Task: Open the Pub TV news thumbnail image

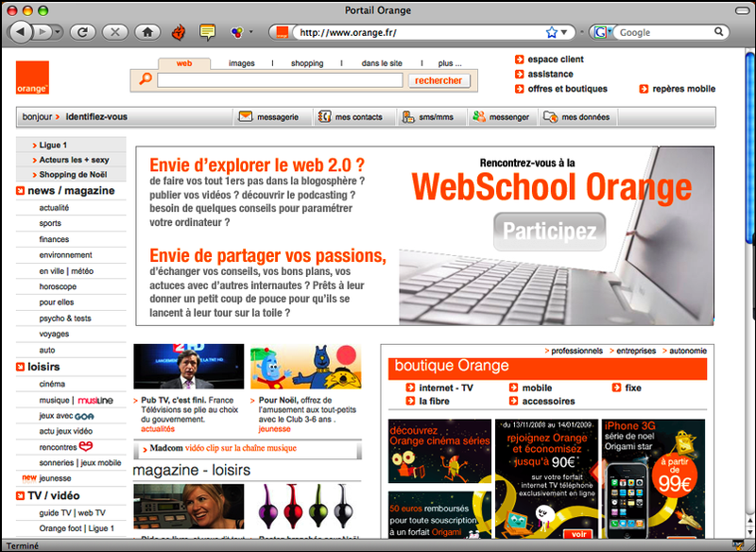Action: 188,367
